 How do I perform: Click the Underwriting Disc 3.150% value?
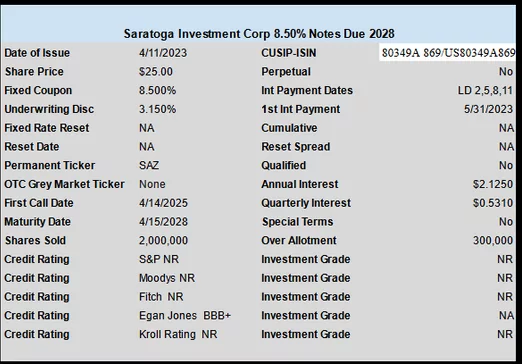(157, 109)
